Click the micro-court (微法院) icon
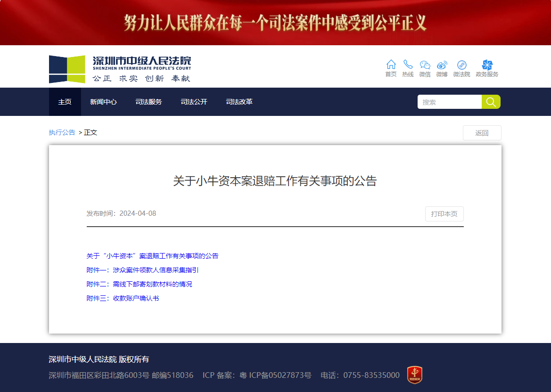 pyautogui.click(x=461, y=65)
